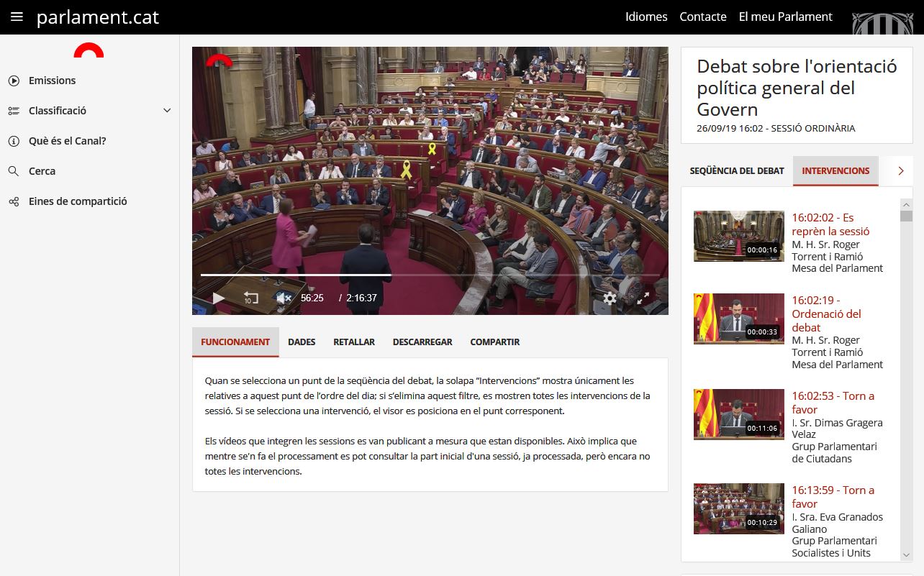Open the Idiomes language menu

click(x=646, y=17)
